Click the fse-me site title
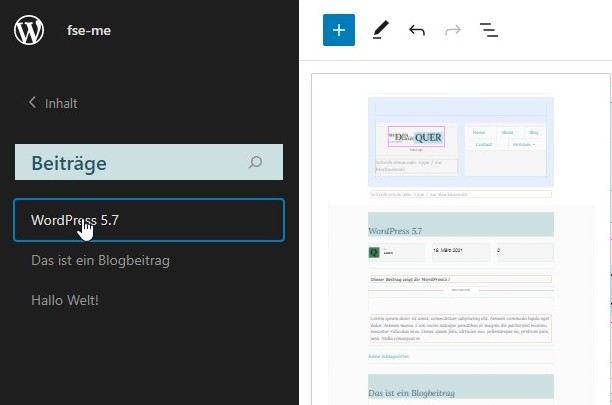Screen dimensions: 612x405 click(89, 30)
